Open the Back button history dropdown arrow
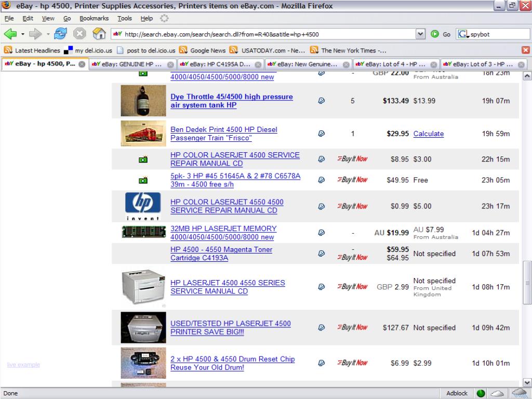 23,34
